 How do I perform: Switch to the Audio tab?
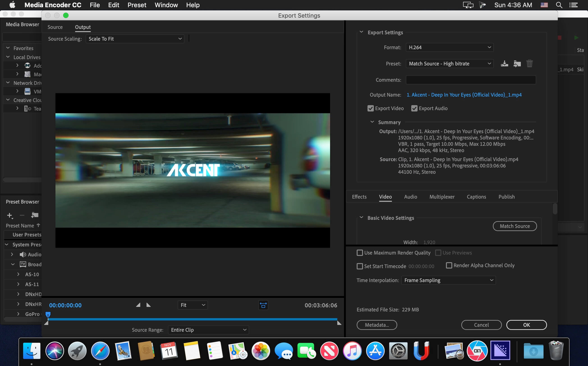point(411,196)
